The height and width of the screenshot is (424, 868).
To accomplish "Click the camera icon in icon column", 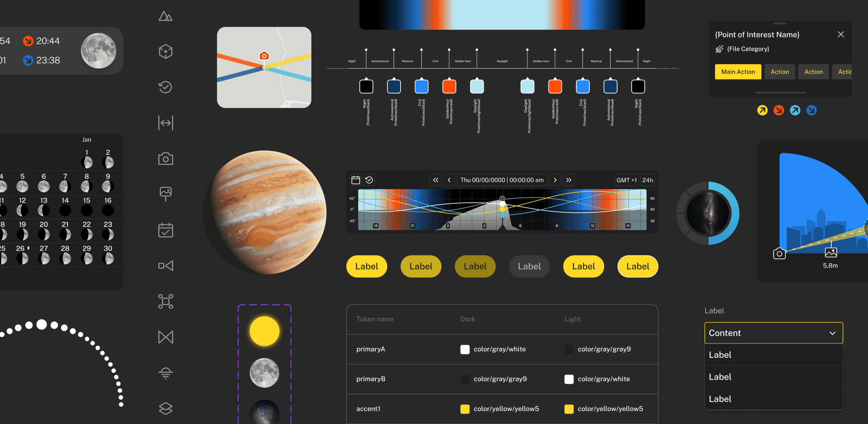I will 165,159.
